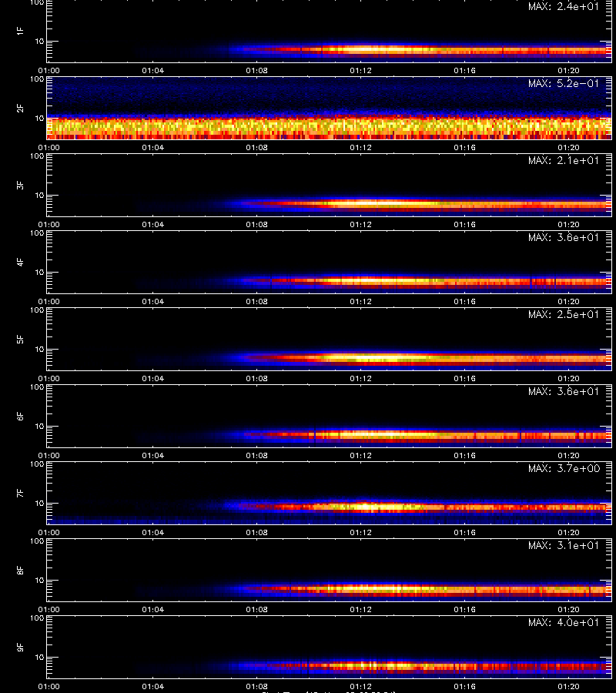The height and width of the screenshot is (693, 616).
Task: Click the 01:20 time label under panel 5F
Action: click(x=568, y=378)
